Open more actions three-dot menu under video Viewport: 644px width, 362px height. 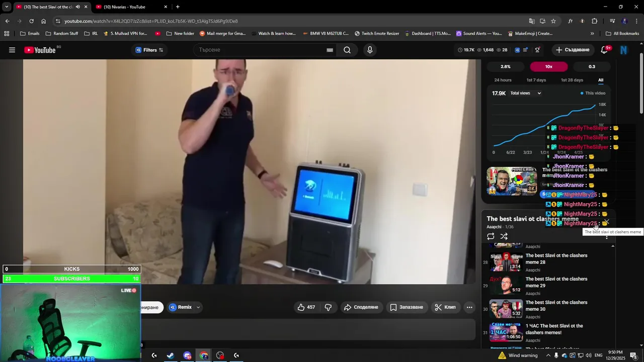pos(469,307)
